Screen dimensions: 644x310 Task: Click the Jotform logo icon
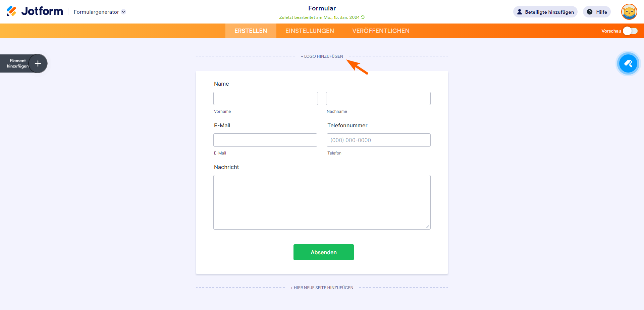(x=11, y=11)
